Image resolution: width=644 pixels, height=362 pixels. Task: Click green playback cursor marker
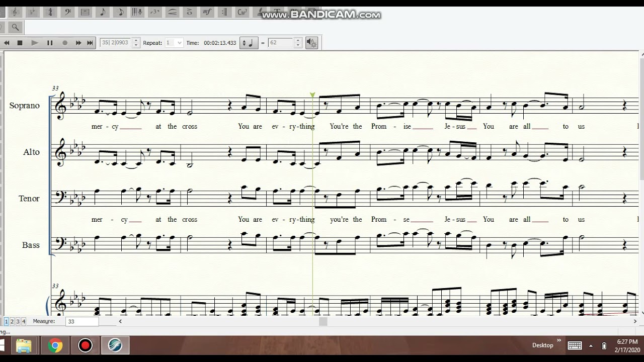(x=312, y=95)
